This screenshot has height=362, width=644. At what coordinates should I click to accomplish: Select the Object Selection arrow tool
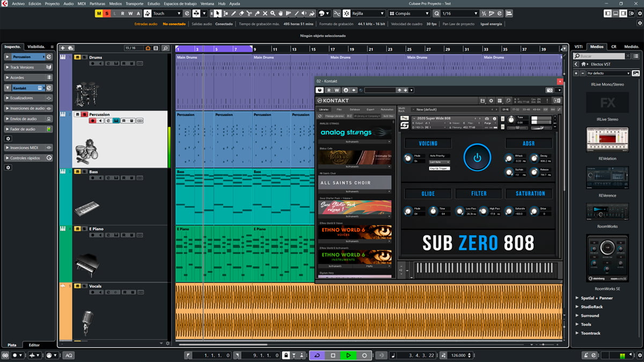pyautogui.click(x=218, y=13)
